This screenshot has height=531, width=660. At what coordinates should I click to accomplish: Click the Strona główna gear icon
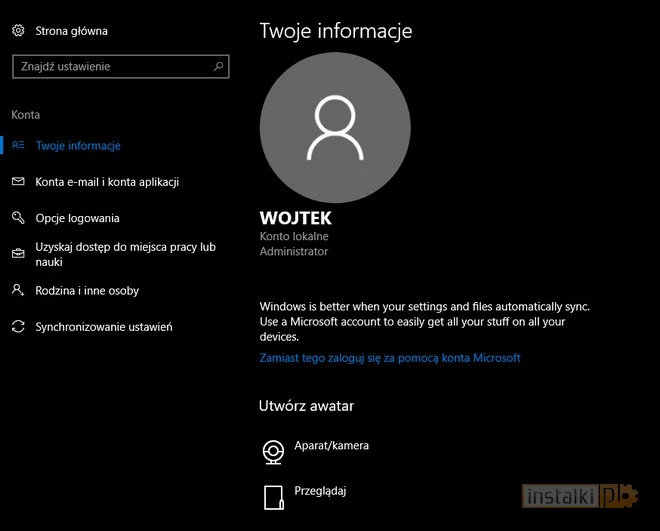18,31
